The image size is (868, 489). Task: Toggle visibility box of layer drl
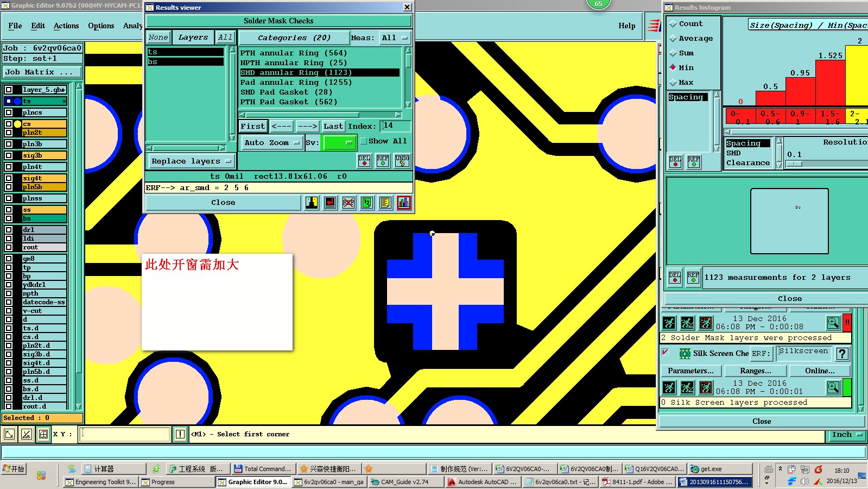click(x=9, y=230)
